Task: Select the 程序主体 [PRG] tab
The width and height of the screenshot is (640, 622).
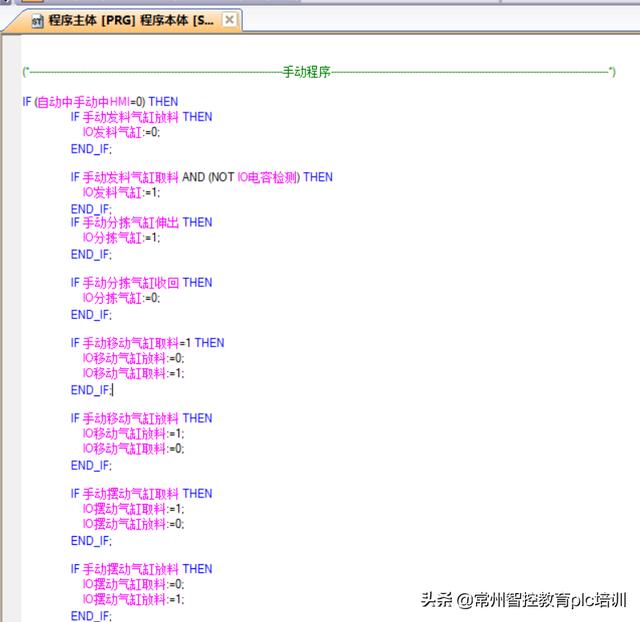Action: point(130,20)
